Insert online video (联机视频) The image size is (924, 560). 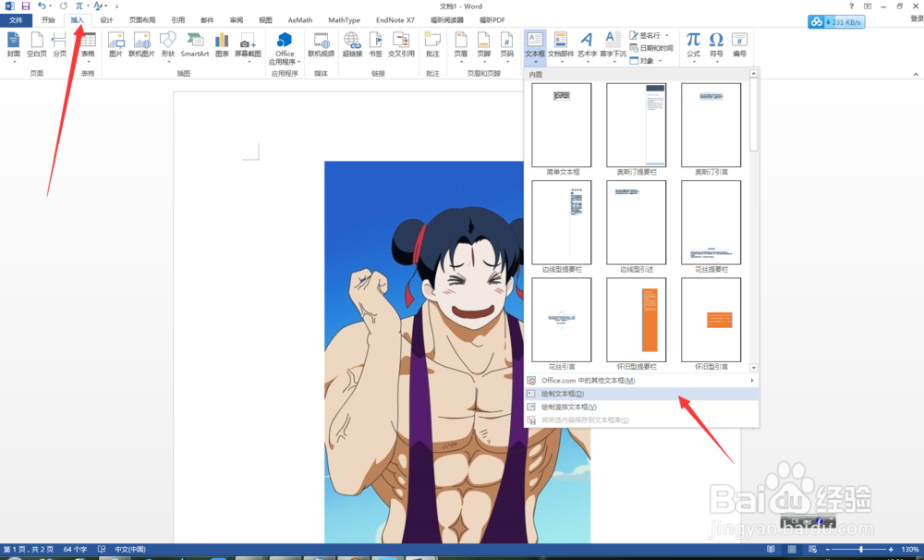point(322,46)
